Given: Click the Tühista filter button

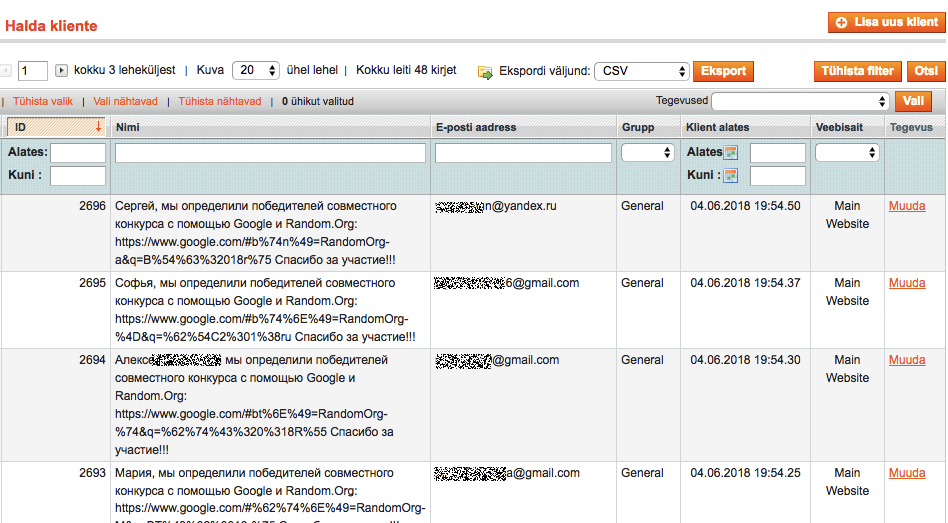Looking at the screenshot, I should coord(857,71).
